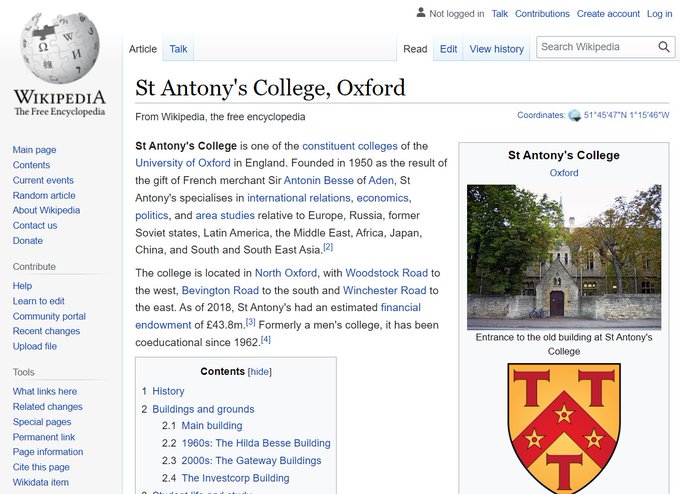The width and height of the screenshot is (680, 494).
Task: Jump to Main building subsection
Action: point(212,426)
